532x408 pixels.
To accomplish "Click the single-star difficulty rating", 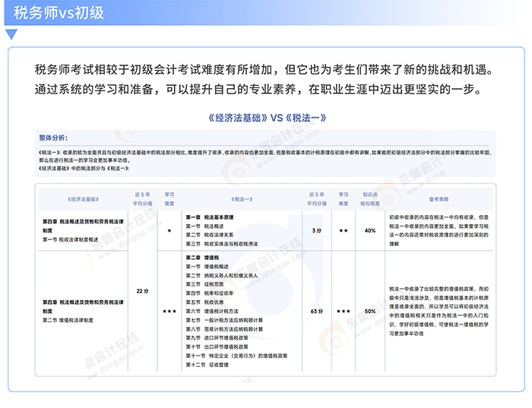I will click(x=169, y=229).
